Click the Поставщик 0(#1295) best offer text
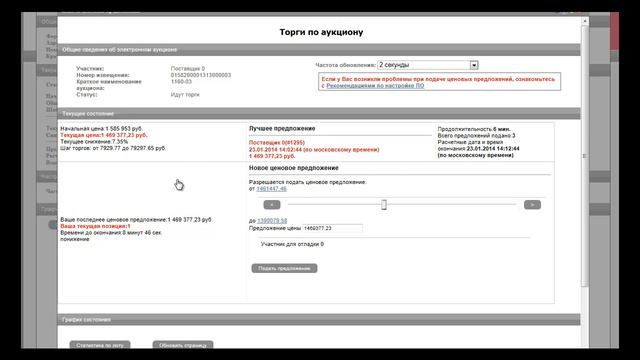The height and width of the screenshot is (360, 640). (x=277, y=143)
